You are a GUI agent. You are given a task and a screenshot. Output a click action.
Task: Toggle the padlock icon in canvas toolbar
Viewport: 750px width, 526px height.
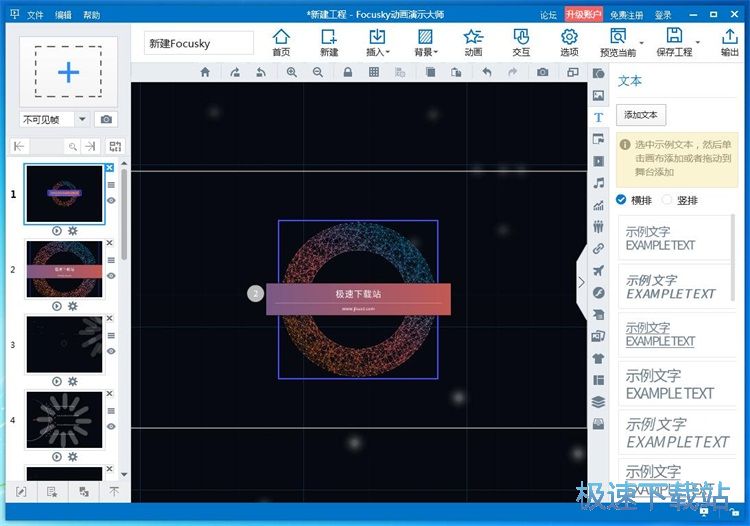(x=348, y=72)
